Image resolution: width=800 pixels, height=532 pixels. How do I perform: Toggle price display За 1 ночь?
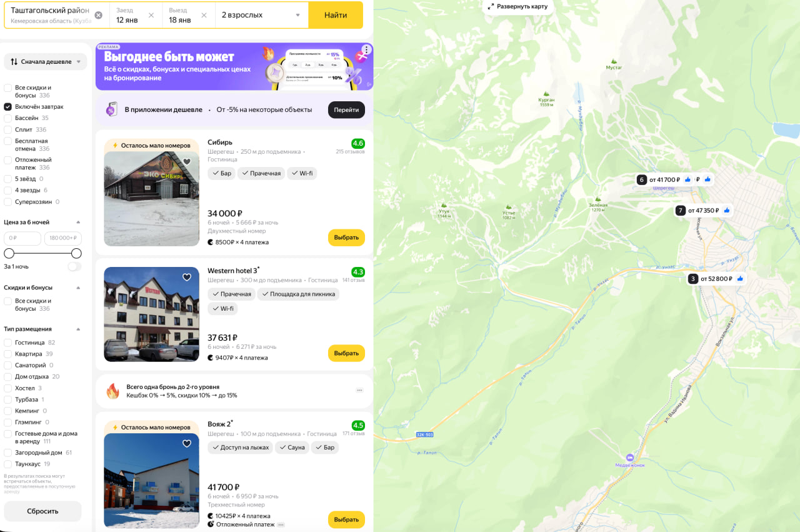click(x=74, y=266)
